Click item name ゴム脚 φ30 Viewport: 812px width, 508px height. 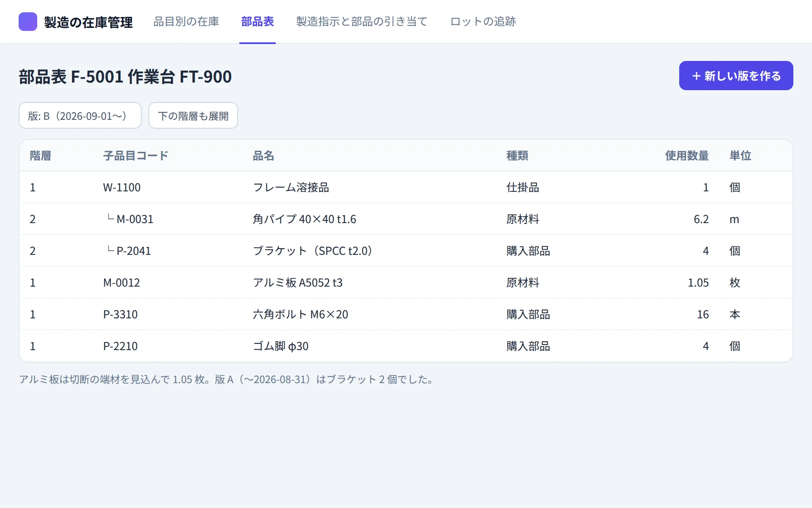(x=280, y=346)
